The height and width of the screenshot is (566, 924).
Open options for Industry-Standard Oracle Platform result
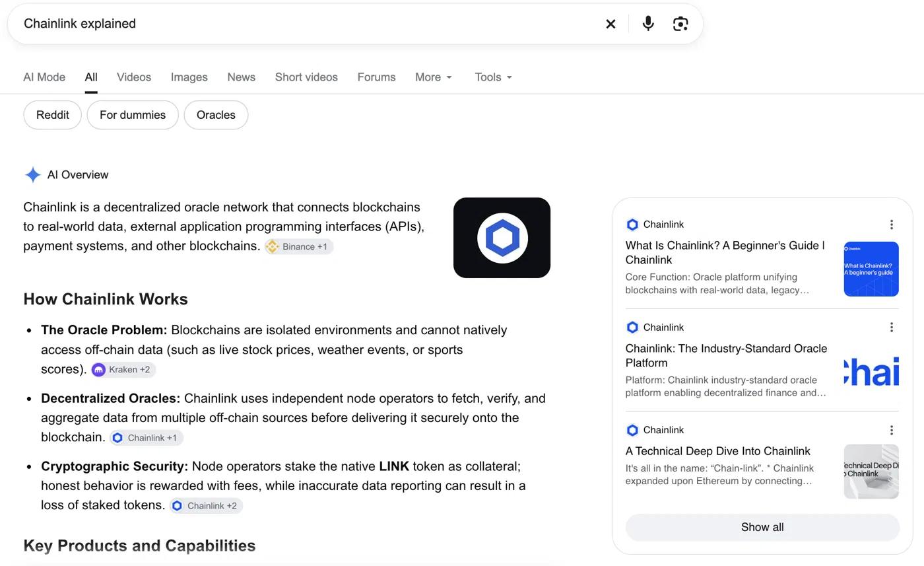(892, 328)
